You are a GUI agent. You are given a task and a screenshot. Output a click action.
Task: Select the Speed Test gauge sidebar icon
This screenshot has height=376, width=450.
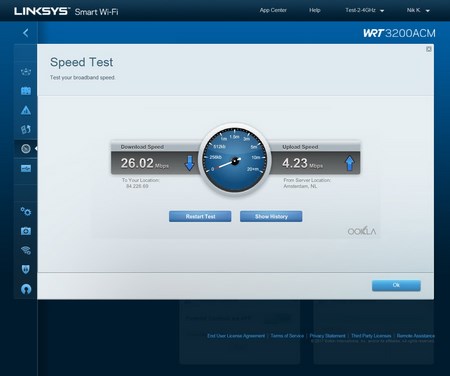26,149
